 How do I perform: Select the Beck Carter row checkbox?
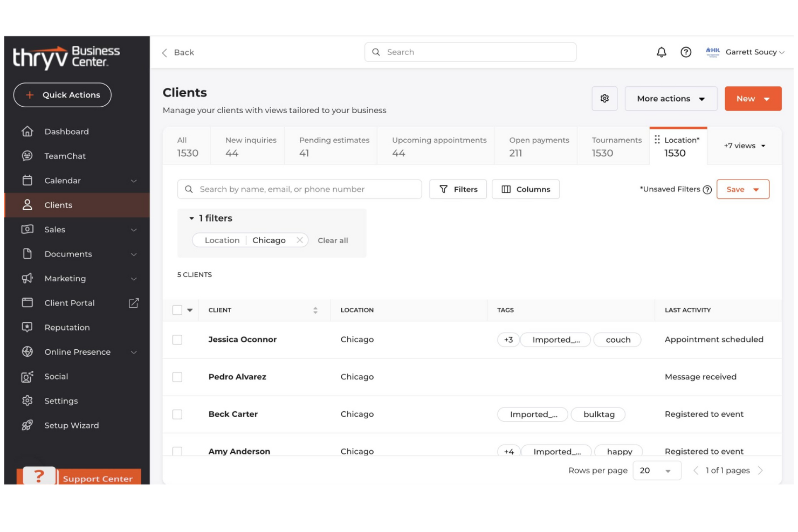tap(177, 414)
